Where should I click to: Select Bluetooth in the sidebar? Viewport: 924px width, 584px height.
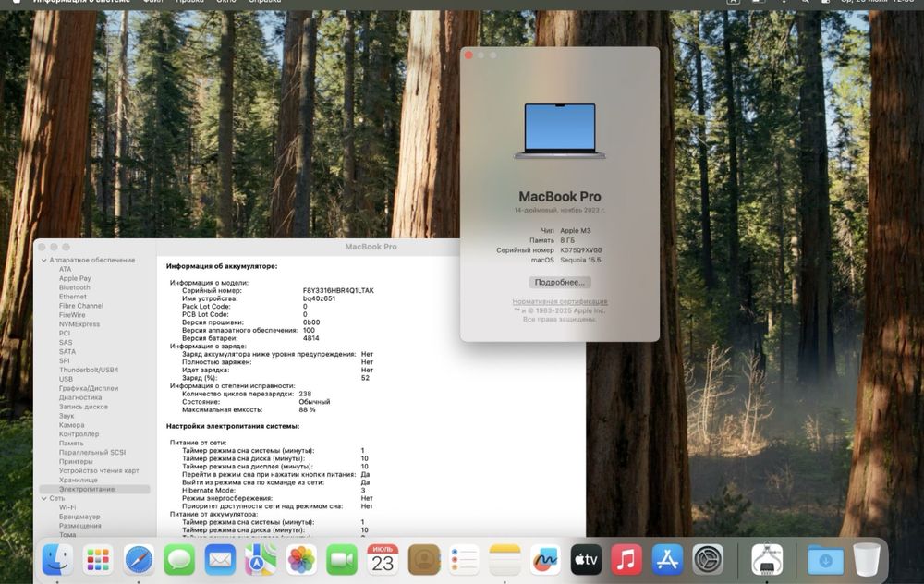click(x=74, y=287)
